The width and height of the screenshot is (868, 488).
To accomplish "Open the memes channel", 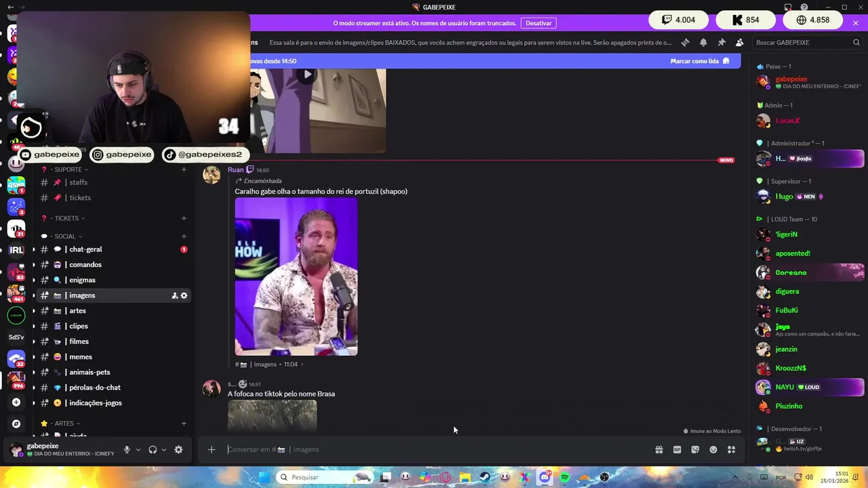I will tap(113, 357).
